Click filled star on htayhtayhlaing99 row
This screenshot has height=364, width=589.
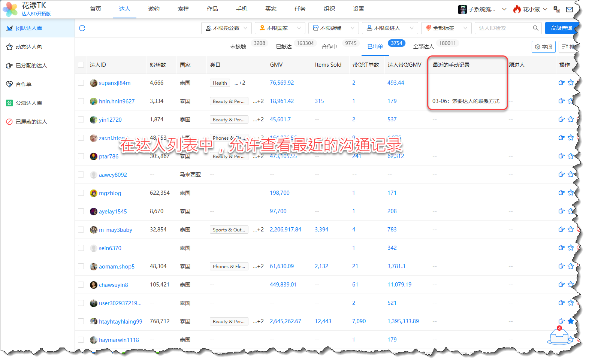coord(570,321)
